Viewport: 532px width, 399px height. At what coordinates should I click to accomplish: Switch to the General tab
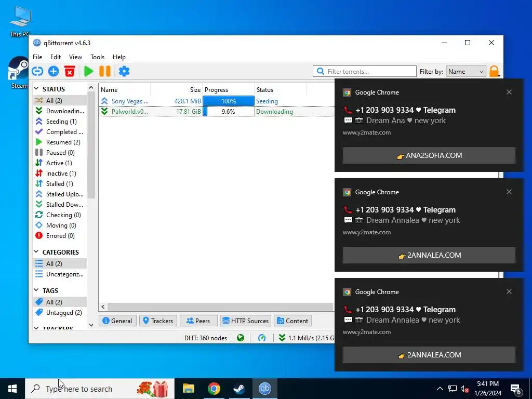[117, 321]
